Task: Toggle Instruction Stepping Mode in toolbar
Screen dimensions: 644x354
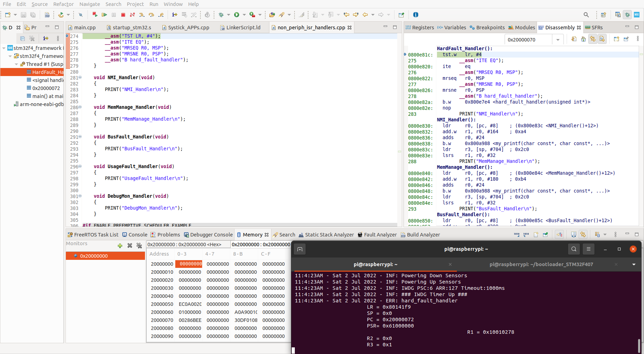Action: pyautogui.click(x=175, y=15)
